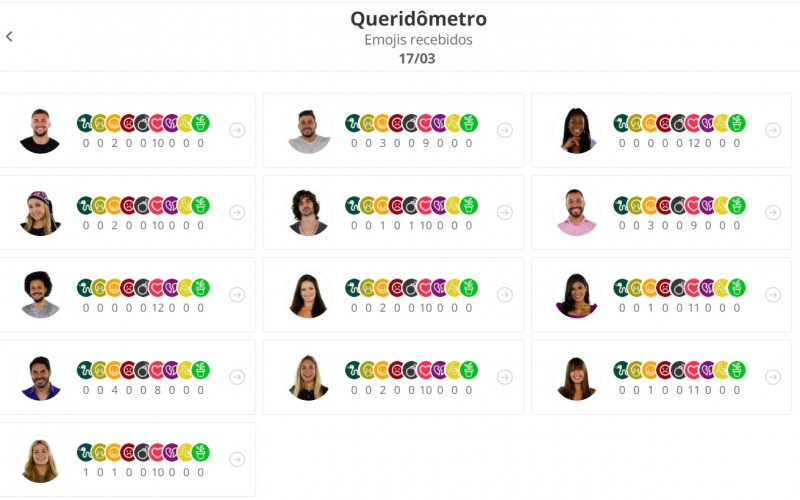This screenshot has height=500, width=800.
Task: Click orange smiley emoji on gray-shirt man's card
Action: (382, 123)
